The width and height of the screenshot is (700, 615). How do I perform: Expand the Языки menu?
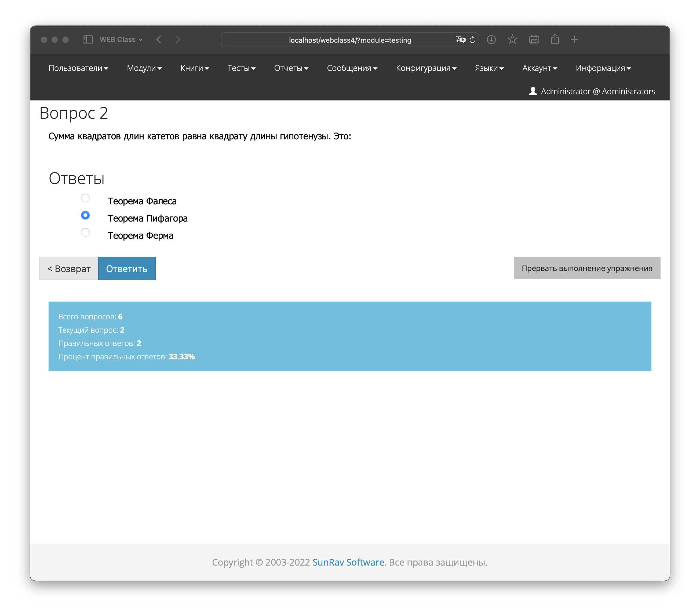[x=489, y=68]
